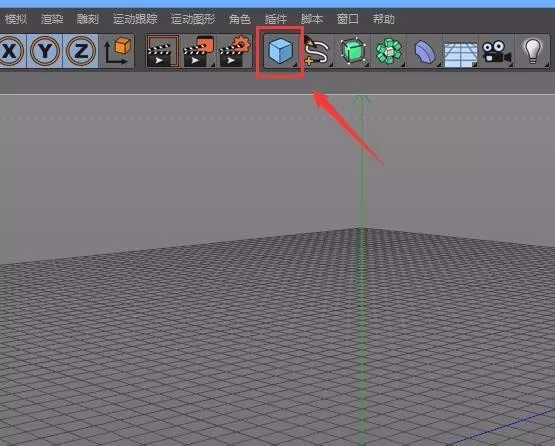Add a blue Cube primitive
The image size is (555, 446).
280,51
